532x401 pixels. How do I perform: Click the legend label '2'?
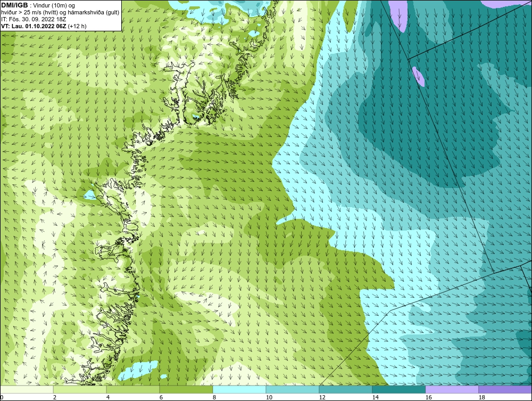click(x=55, y=397)
